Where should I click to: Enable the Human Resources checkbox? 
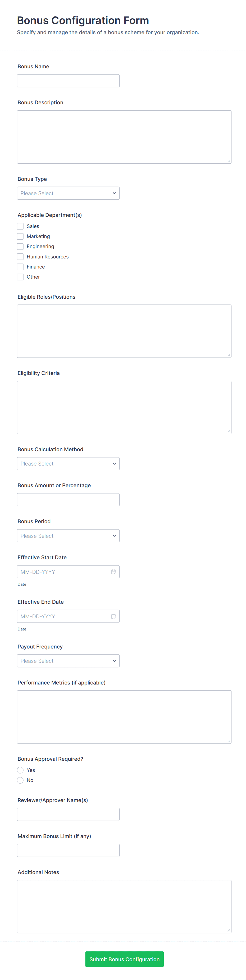pos(21,257)
